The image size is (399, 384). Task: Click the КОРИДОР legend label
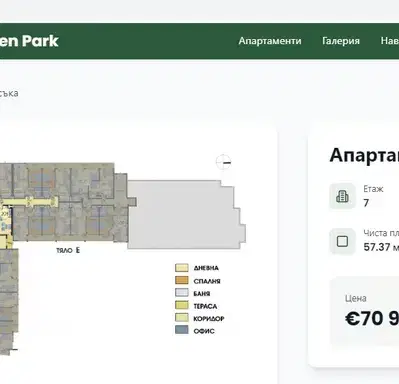point(209,318)
